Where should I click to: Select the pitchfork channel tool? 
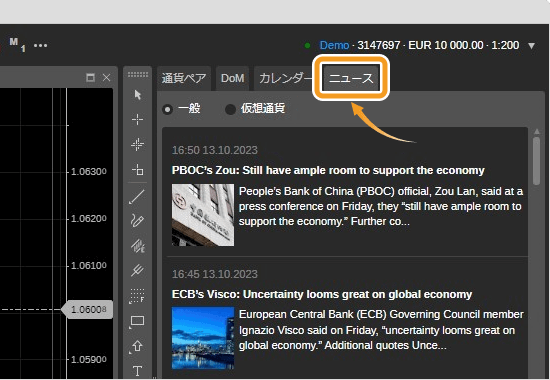click(138, 270)
